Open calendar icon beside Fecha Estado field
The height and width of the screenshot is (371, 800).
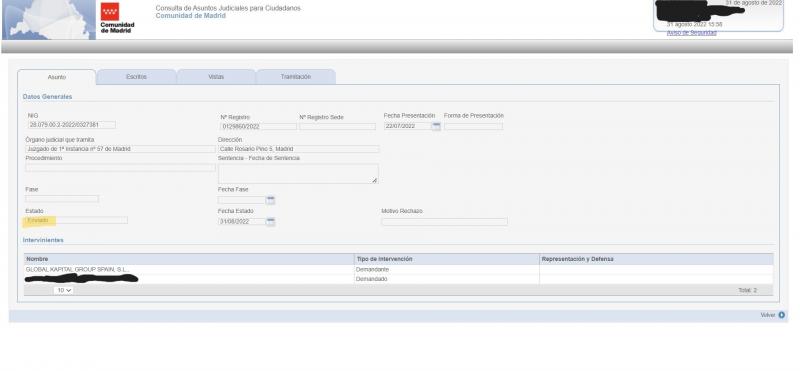tap(270, 221)
